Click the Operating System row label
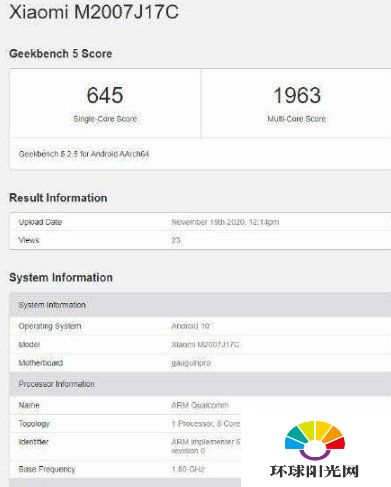This screenshot has height=487, width=391. tap(50, 326)
